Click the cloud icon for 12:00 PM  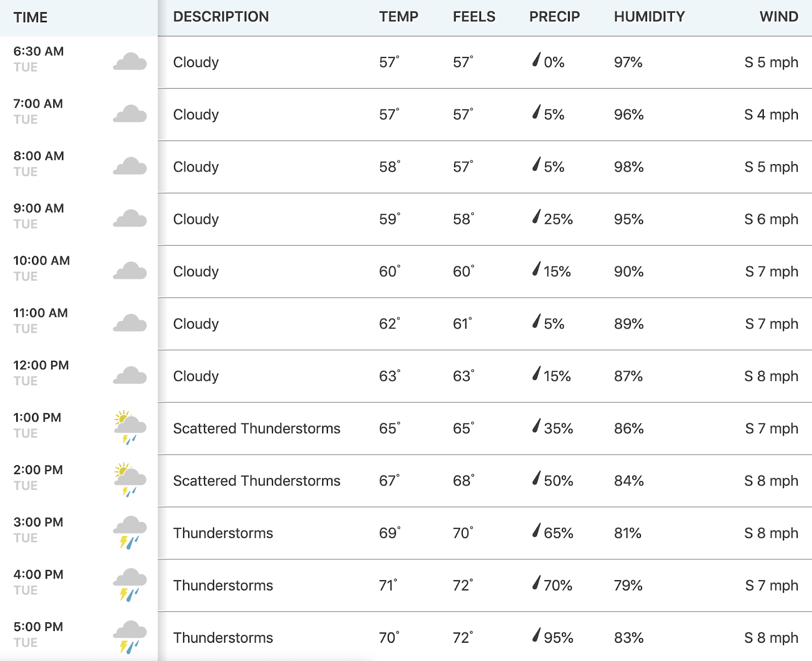(130, 375)
